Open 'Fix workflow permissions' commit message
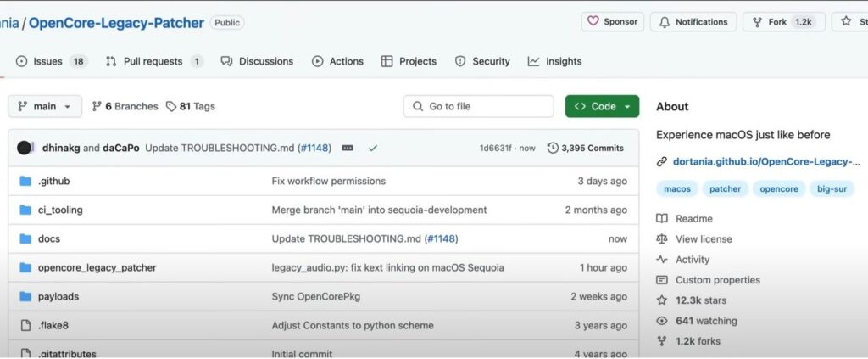Screen dimensions: 868x359 pos(328,181)
